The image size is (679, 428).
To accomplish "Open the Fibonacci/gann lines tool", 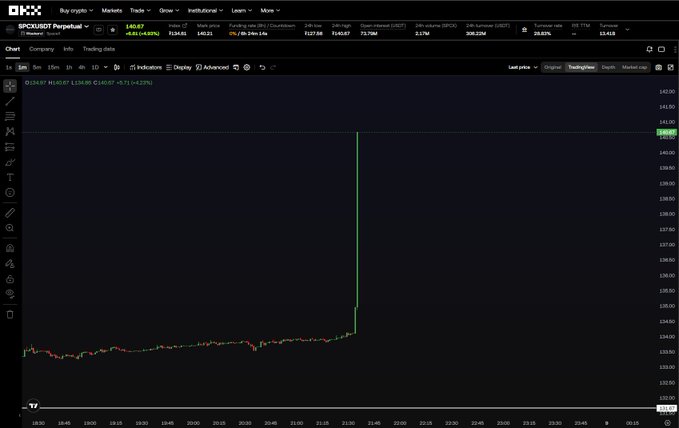I will (10, 116).
